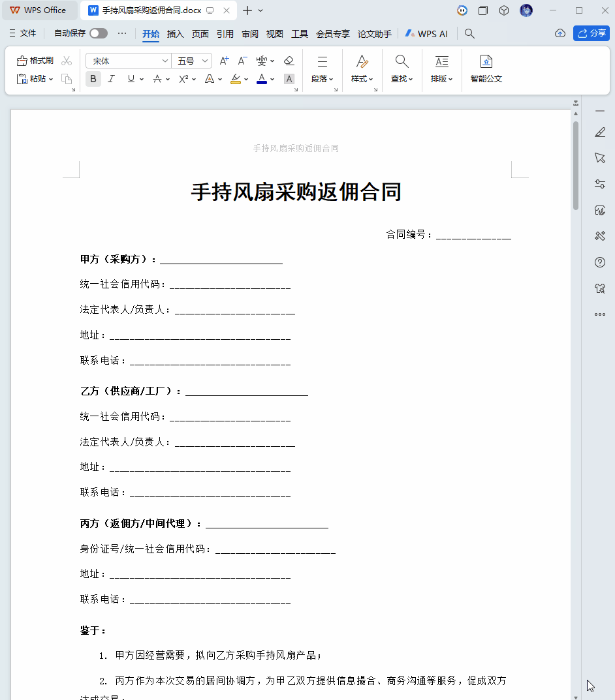
Task: Open the Find (查找) dropdown
Action: [x=402, y=69]
